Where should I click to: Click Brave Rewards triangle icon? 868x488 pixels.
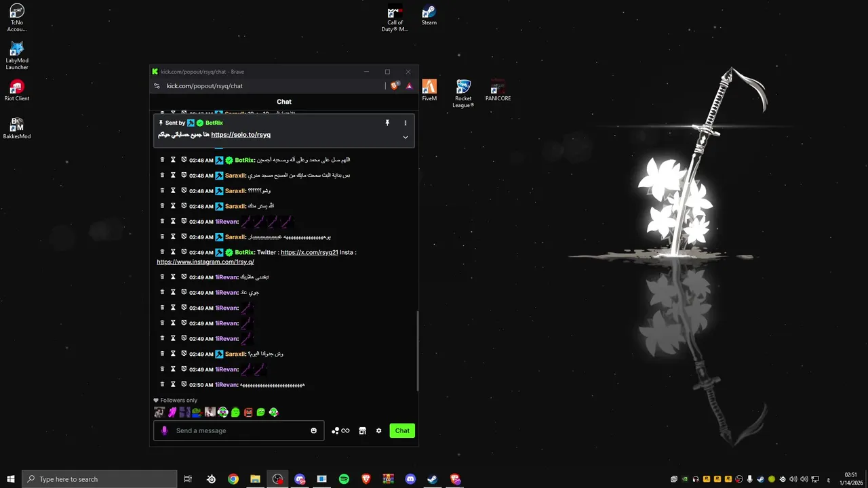[409, 85]
